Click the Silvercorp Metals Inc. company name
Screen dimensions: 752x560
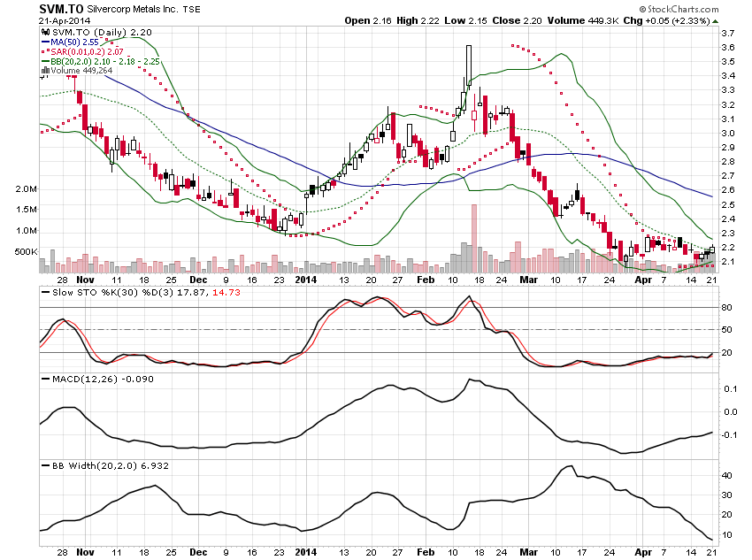[133, 9]
